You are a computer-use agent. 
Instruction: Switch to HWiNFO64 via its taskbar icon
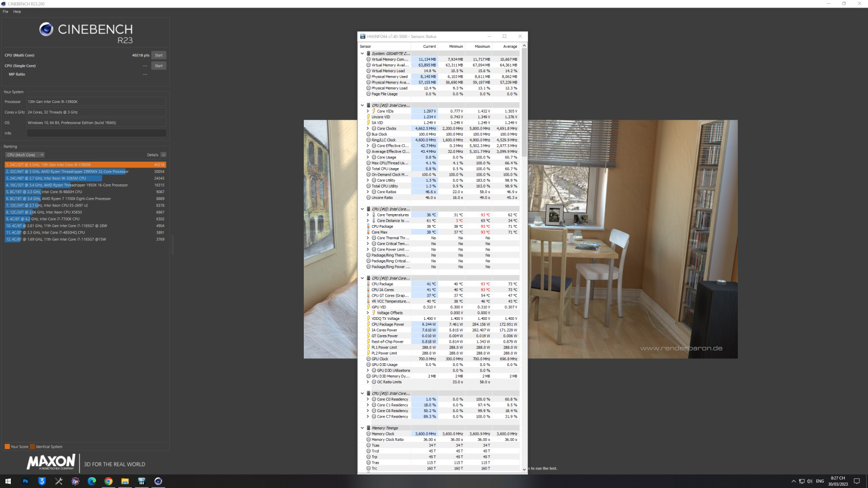coord(142,481)
